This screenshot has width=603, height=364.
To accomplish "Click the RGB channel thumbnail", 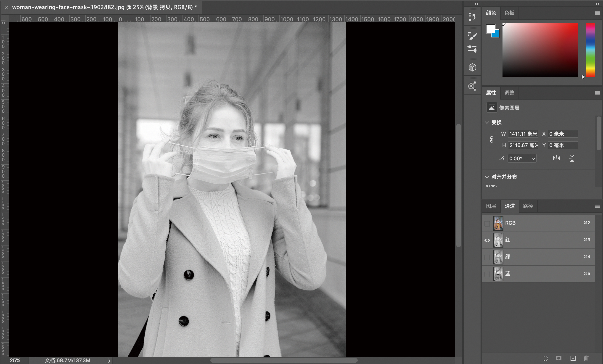I will coord(498,223).
